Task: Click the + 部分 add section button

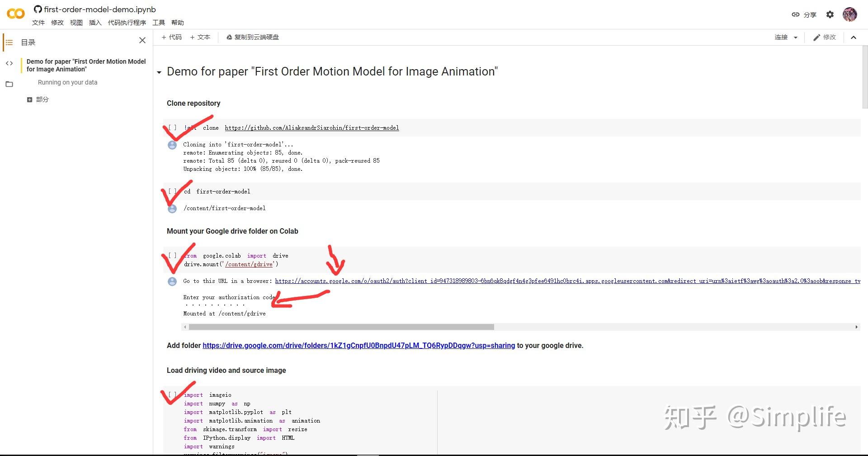Action: click(38, 99)
